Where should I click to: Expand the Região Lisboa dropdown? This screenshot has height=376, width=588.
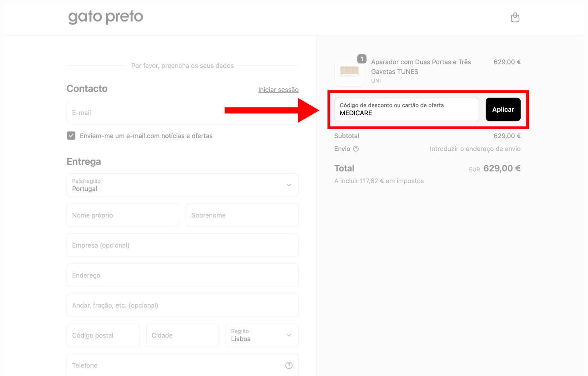tap(262, 336)
